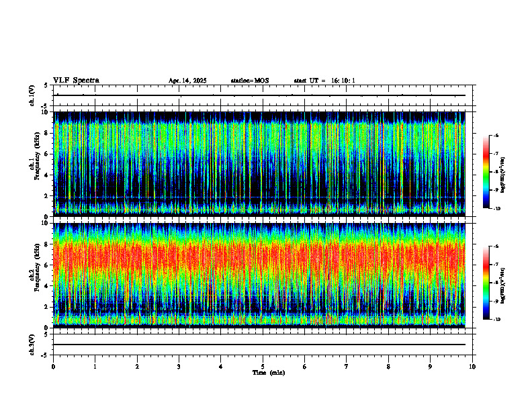532x411 pixels.
Task: Click the time-axis tick label "3"
Action: click(179, 367)
